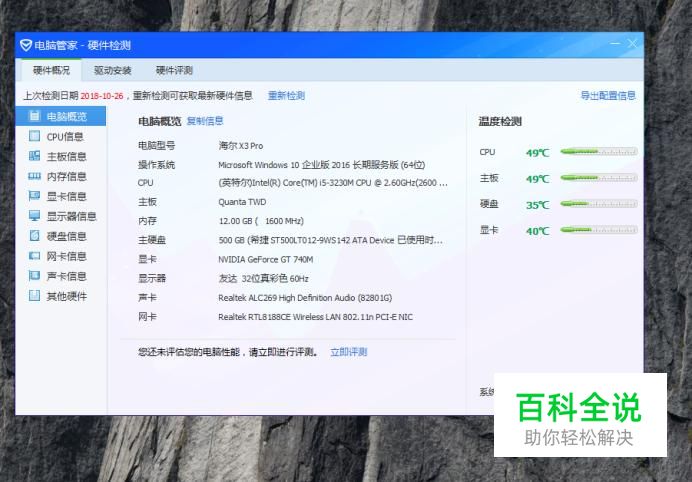The image size is (692, 482).
Task: Minimize the 硬件检测 window
Action: point(615,43)
